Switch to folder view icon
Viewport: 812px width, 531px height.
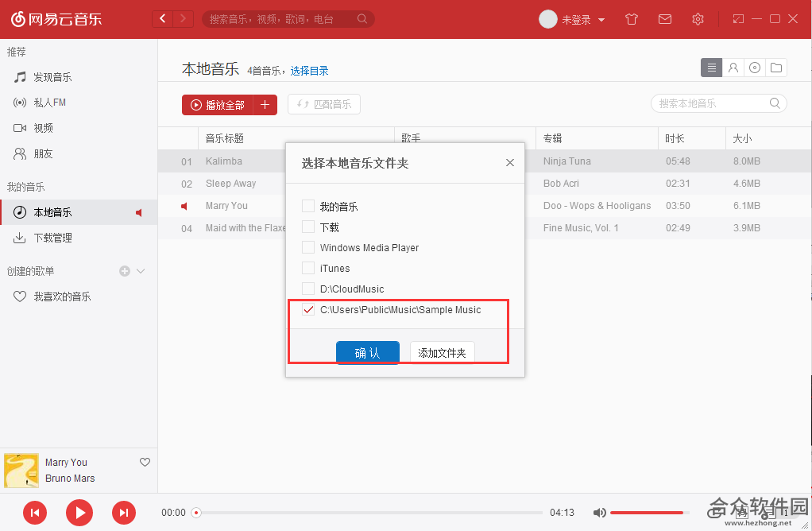(775, 68)
